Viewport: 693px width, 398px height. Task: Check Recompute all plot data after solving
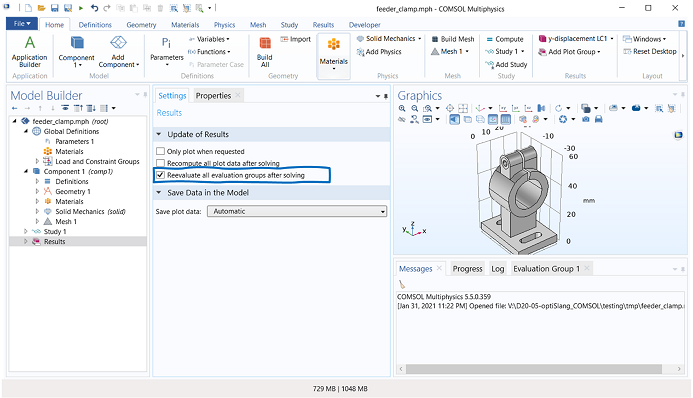click(x=160, y=163)
